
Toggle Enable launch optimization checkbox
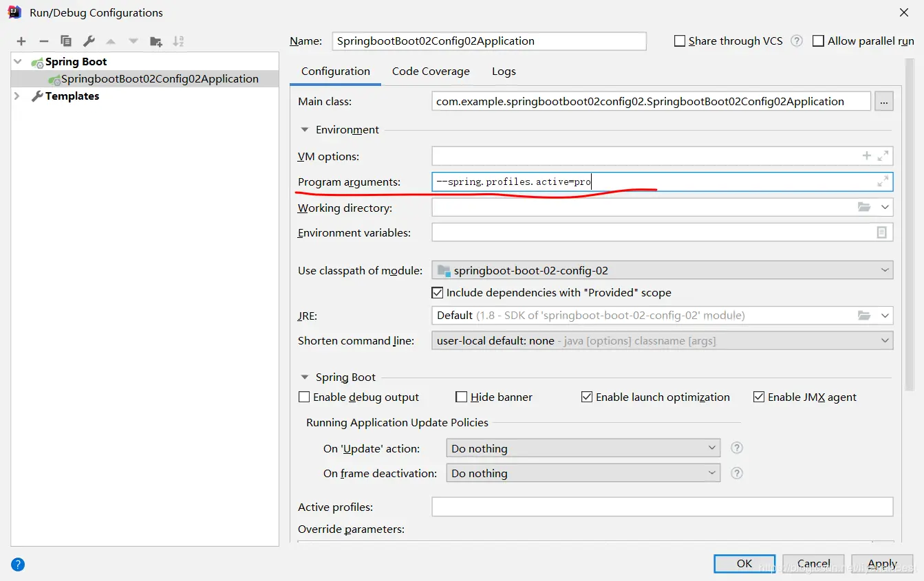coord(587,397)
